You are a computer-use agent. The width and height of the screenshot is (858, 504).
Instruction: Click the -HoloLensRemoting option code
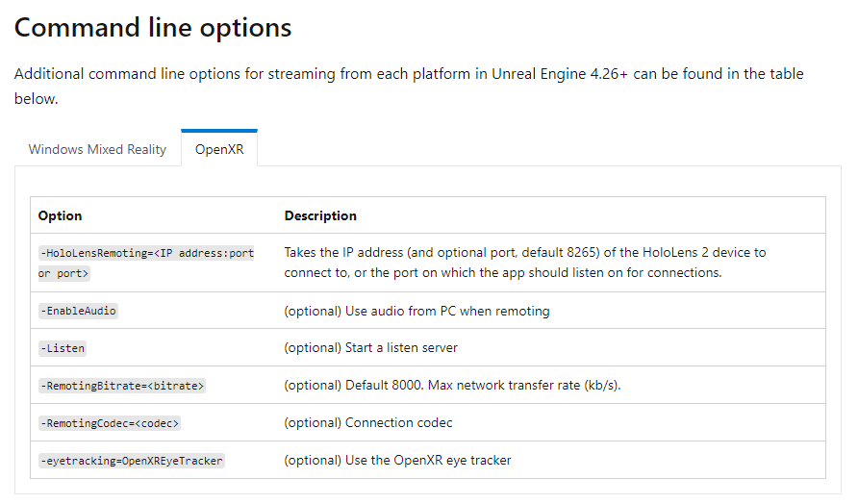tap(146, 253)
